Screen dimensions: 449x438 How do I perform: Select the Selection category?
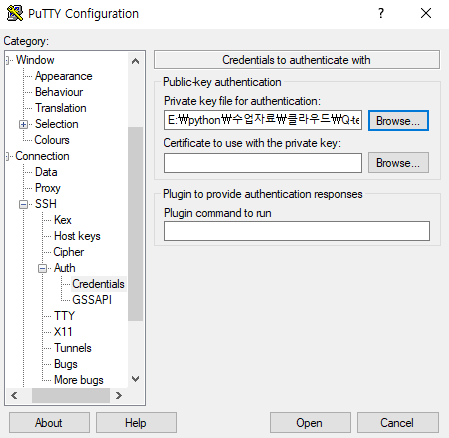[57, 124]
